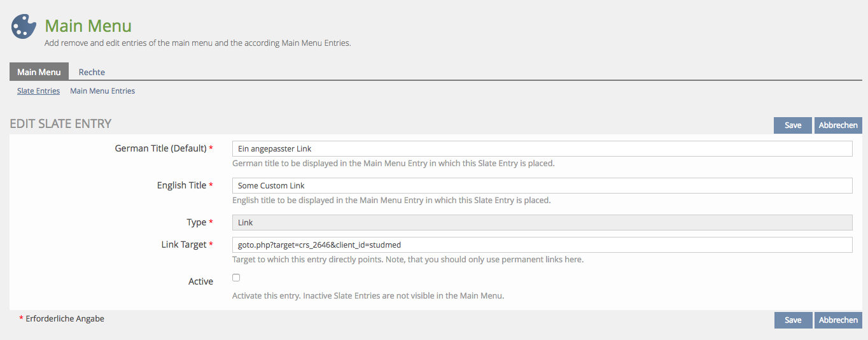Viewport: 868px width, 340px height.
Task: Open the Main Menu Entries sub-tab
Action: click(x=102, y=91)
